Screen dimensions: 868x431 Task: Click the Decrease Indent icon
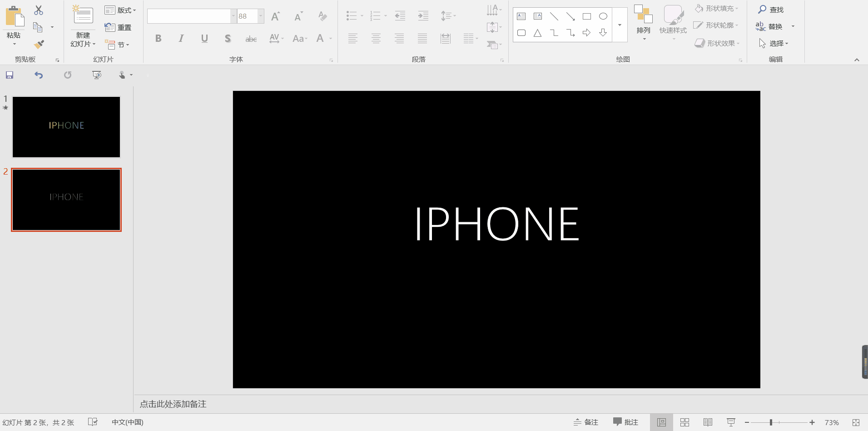[400, 16]
